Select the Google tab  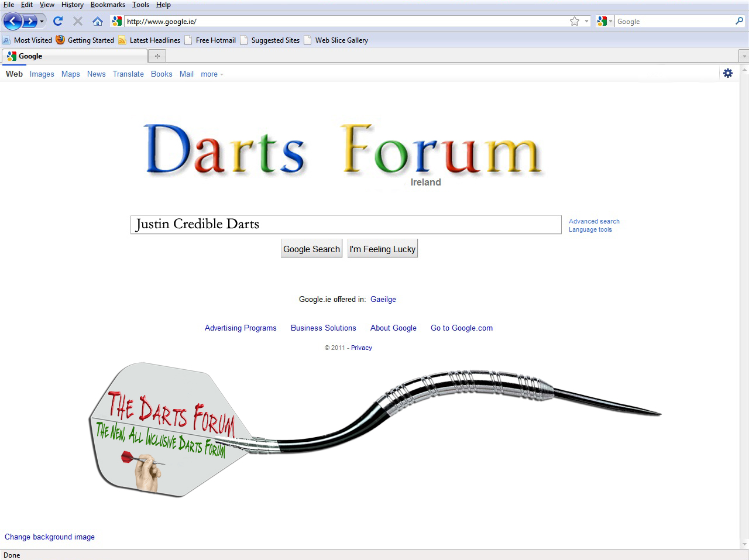(75, 56)
